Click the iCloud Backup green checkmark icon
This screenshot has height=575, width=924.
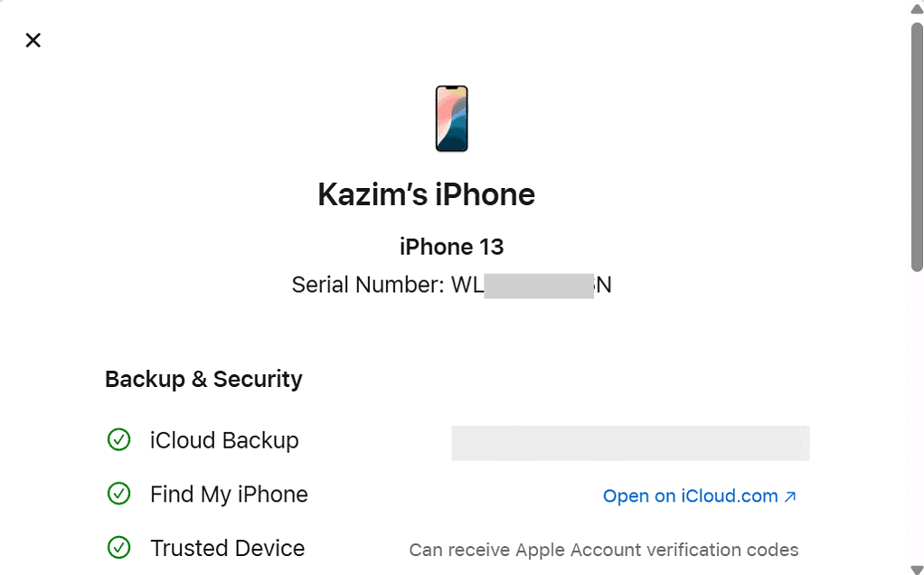pos(119,440)
